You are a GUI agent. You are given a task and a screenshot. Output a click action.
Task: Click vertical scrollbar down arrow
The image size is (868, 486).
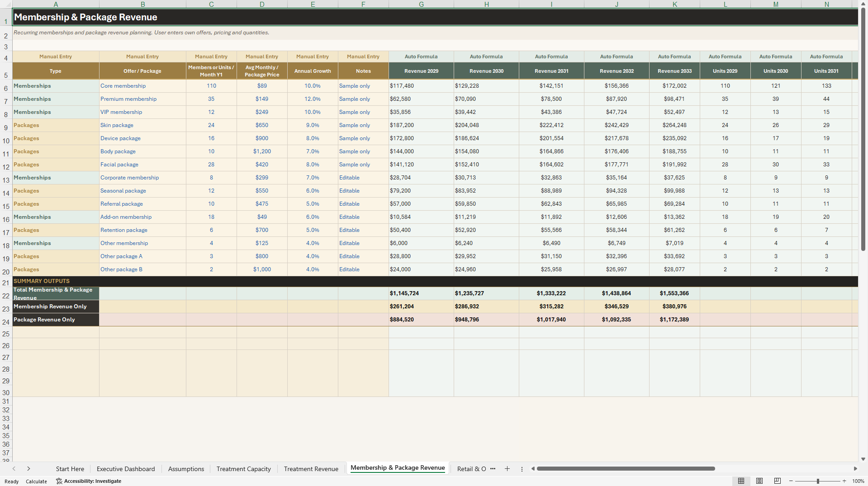tap(863, 459)
